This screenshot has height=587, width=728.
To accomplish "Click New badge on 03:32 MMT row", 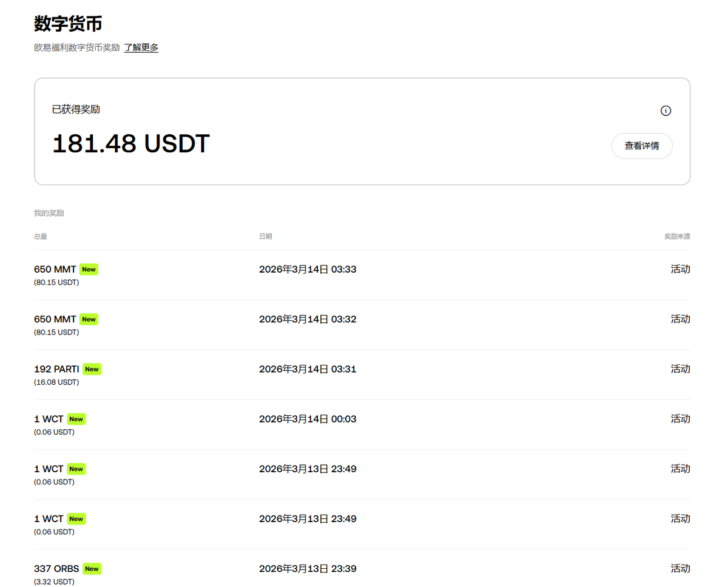I will [x=89, y=319].
